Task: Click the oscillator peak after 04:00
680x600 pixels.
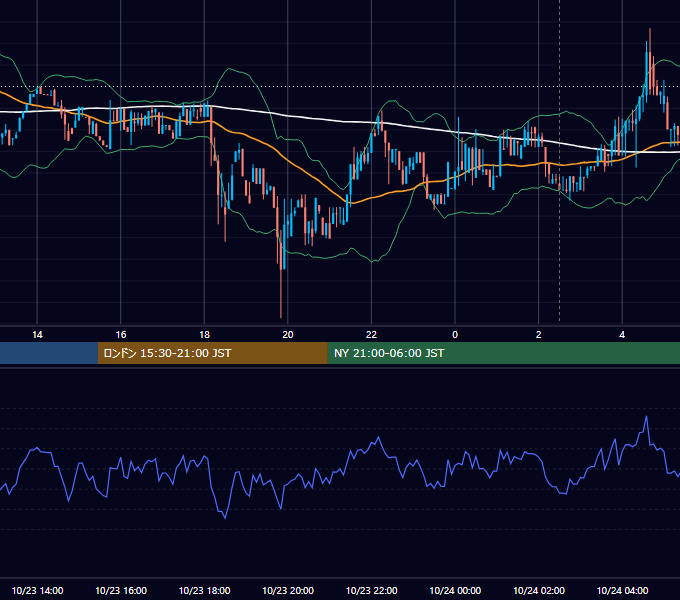Action: tap(647, 417)
